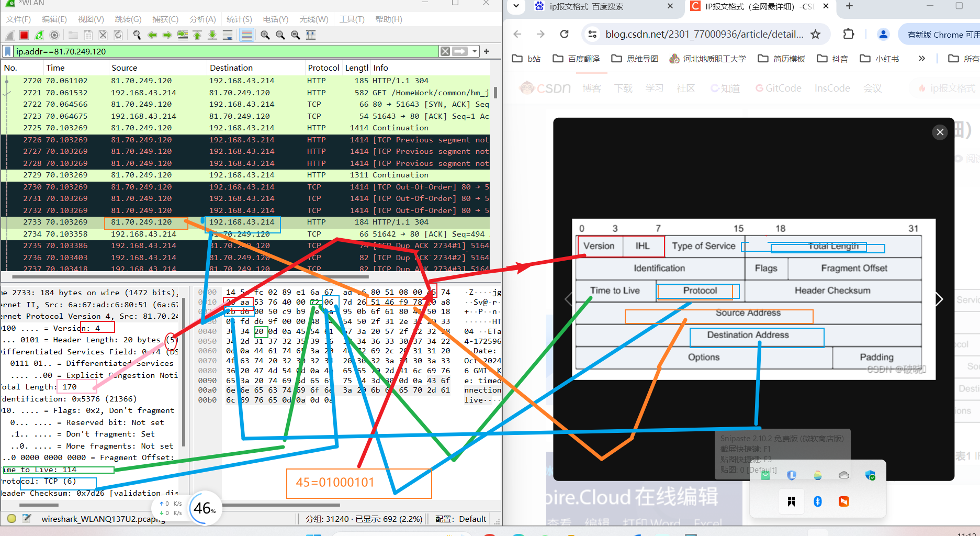
Task: Select packet 2721 GET request row
Action: (245, 93)
